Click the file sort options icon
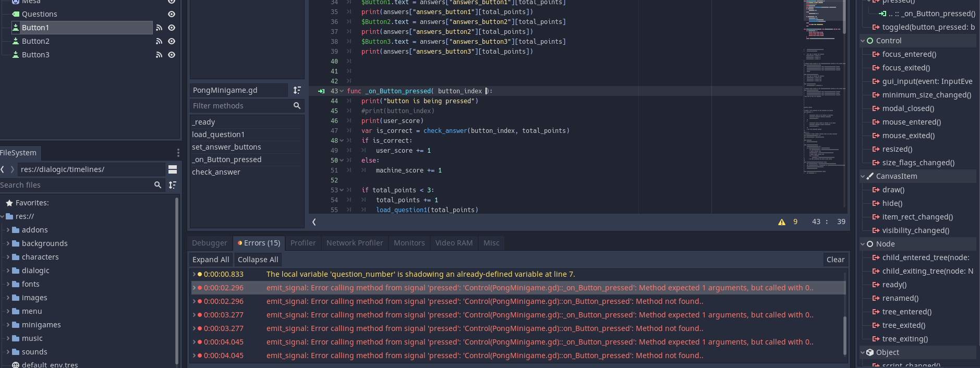980x368 pixels. (173, 185)
